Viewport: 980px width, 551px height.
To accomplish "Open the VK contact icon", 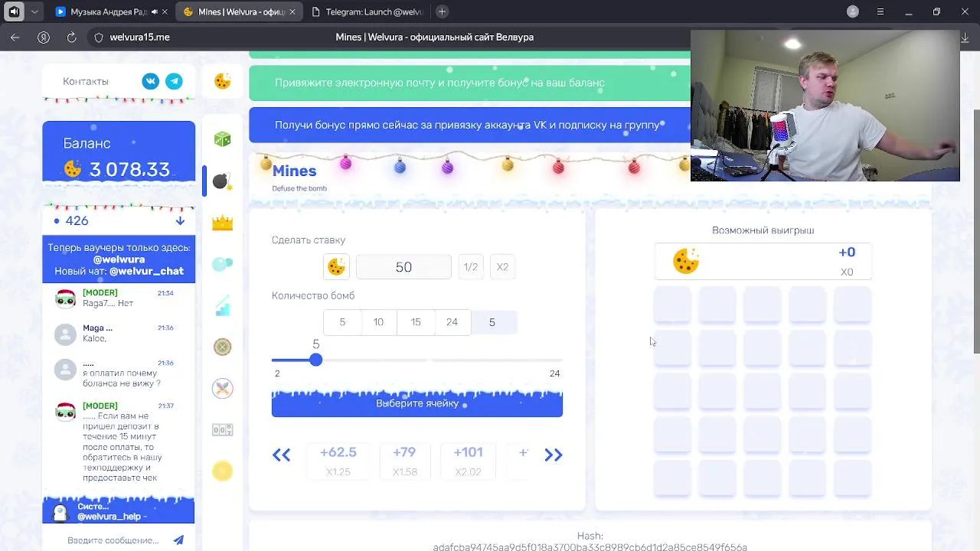I will coord(151,81).
